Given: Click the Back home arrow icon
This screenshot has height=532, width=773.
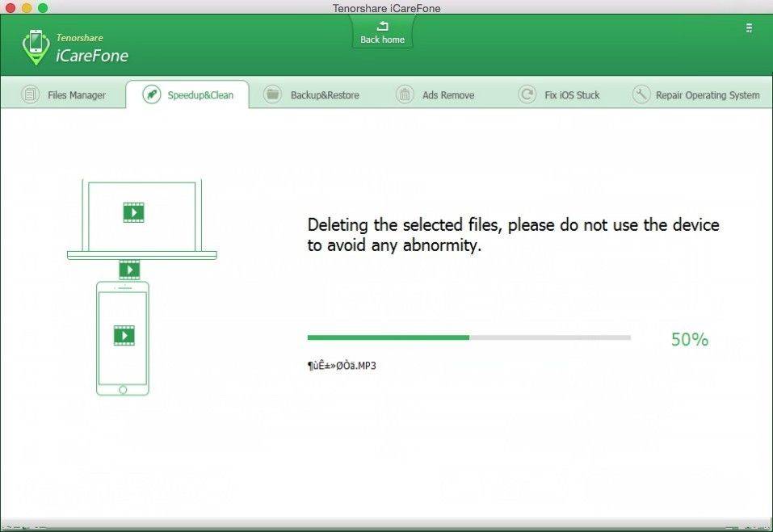Looking at the screenshot, I should point(383,26).
